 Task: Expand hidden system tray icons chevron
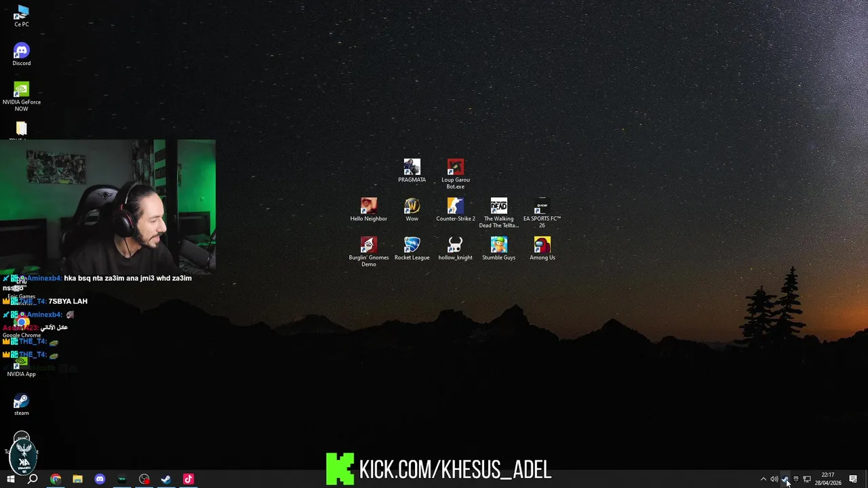(x=763, y=479)
